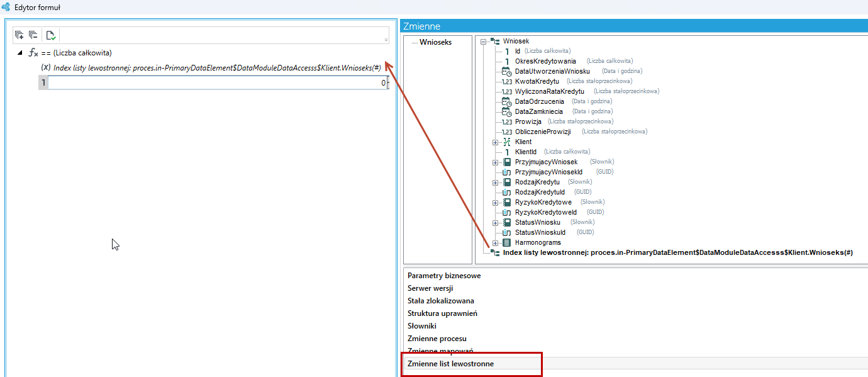This screenshot has width=868, height=377.
Task: Click the expand all nodes toolbar icon
Action: 19,35
